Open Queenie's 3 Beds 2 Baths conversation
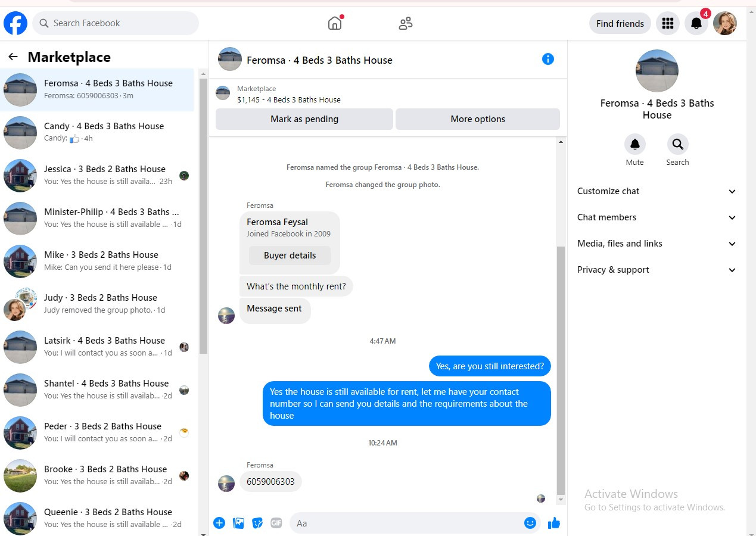Screen dimensions: 756x536 (x=97, y=516)
